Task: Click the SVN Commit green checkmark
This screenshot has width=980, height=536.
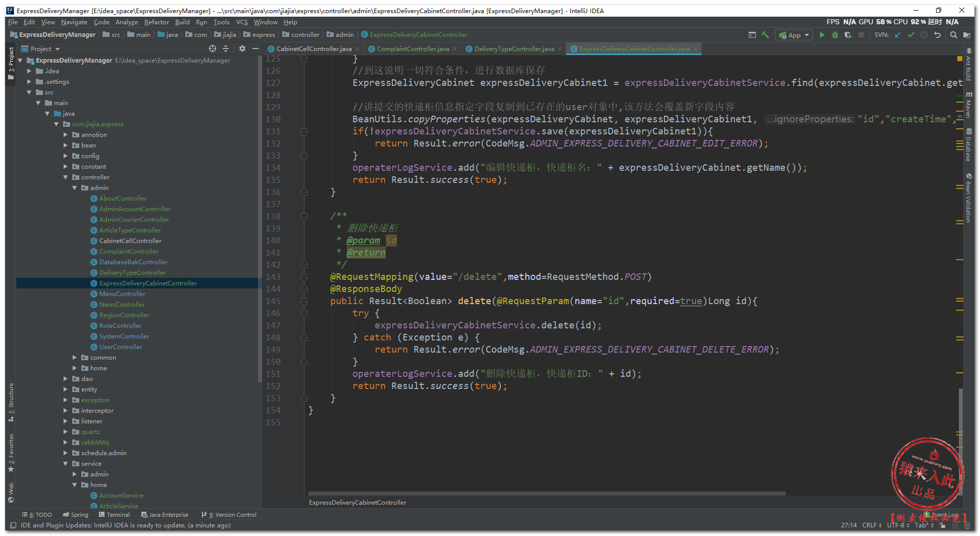Action: click(x=911, y=35)
